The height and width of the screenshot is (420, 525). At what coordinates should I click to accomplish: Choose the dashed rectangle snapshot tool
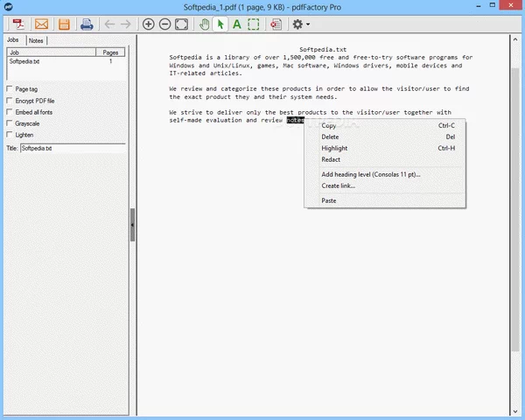click(253, 24)
